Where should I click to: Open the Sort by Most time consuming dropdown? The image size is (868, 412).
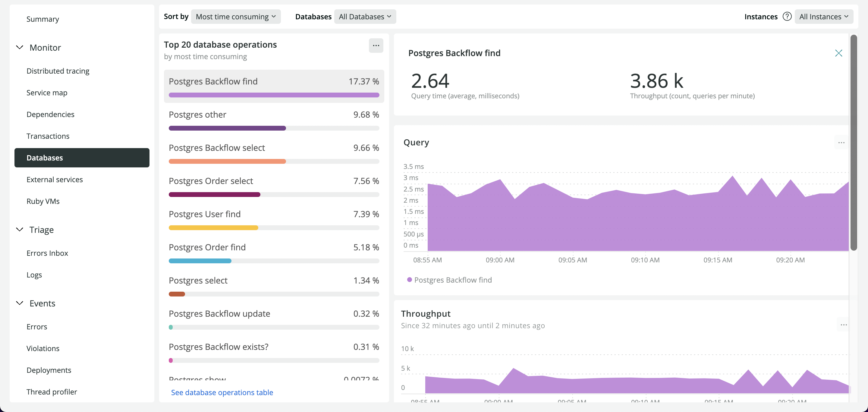235,17
